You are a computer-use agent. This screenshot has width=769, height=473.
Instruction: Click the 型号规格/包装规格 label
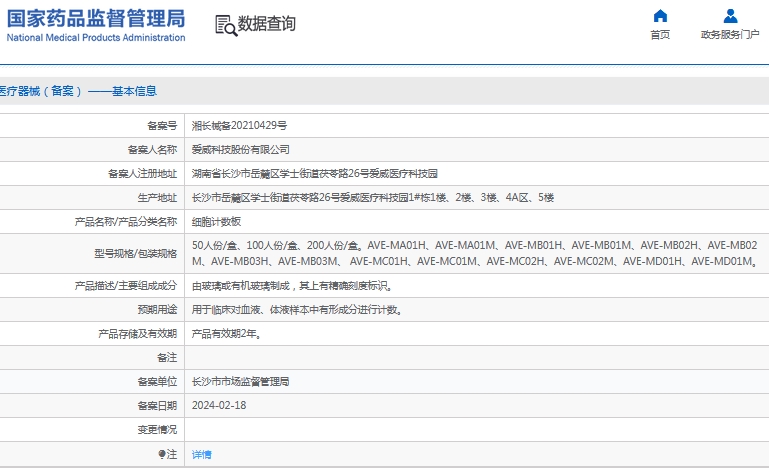coord(136,254)
